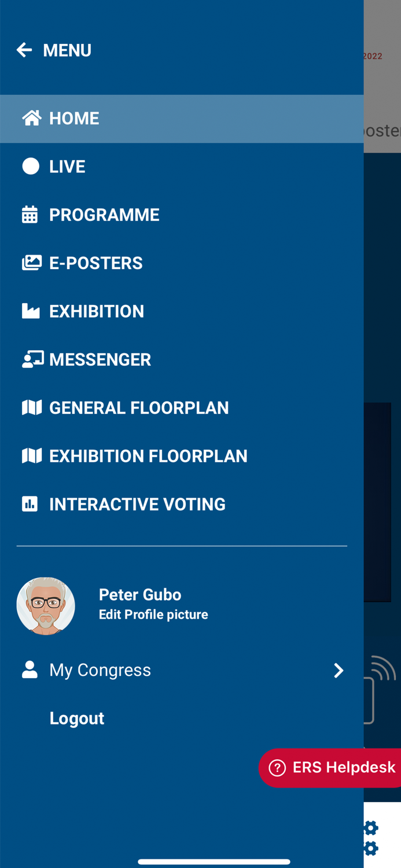Tap the Interactive Voting chart icon
Image resolution: width=401 pixels, height=868 pixels.
(30, 504)
